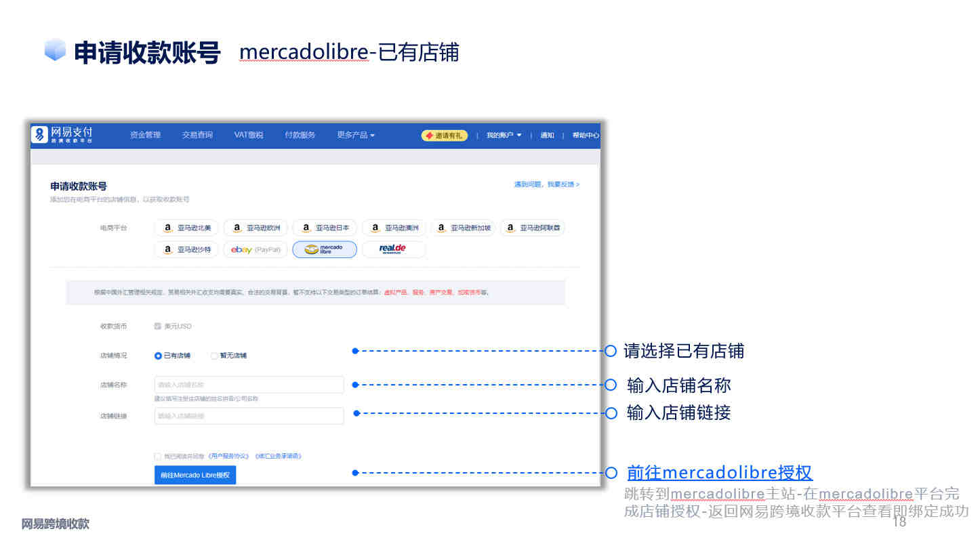Select the 亚马逊澳洲 platform
Screen dimensions: 980x544
click(394, 228)
